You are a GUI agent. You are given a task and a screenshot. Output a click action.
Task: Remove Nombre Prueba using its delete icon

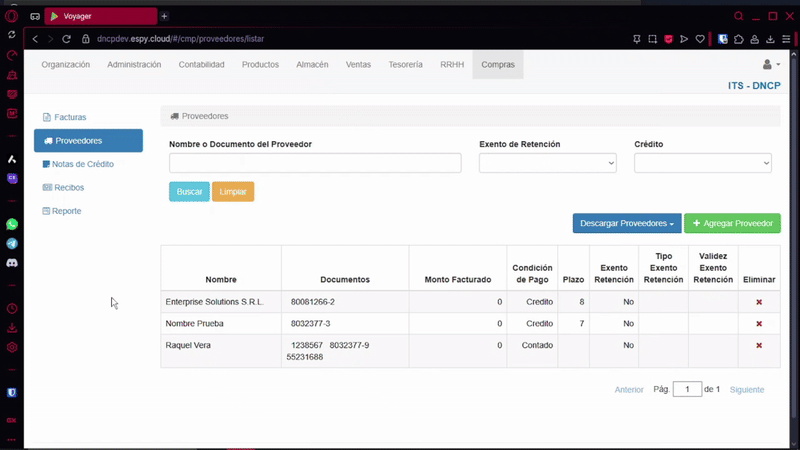[759, 324]
